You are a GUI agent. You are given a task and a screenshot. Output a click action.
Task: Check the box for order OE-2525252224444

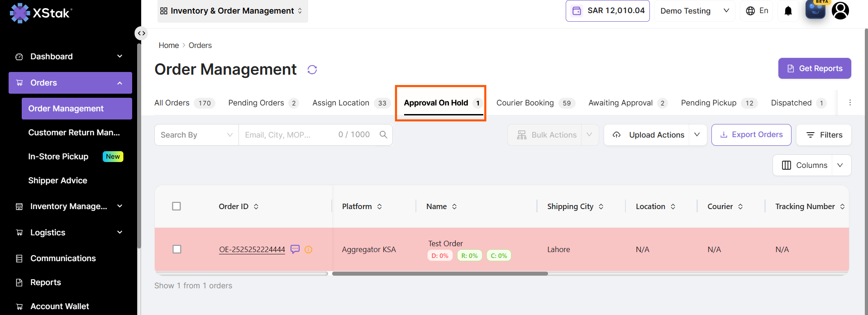pyautogui.click(x=177, y=249)
